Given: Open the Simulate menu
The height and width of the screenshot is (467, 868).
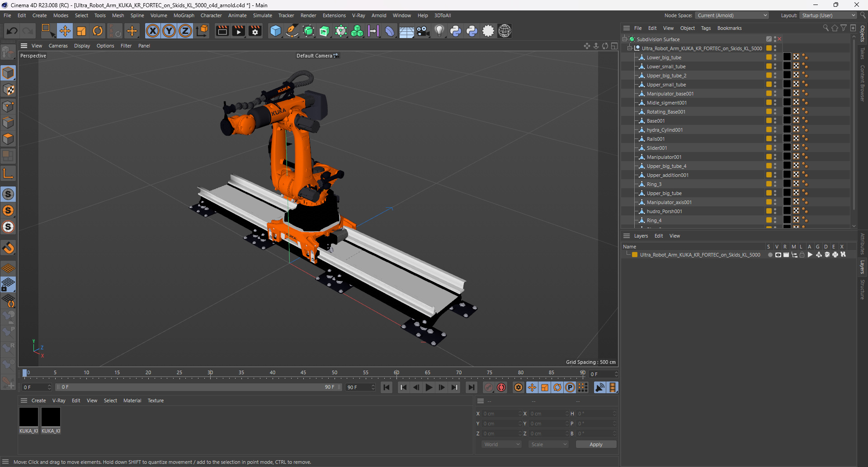Looking at the screenshot, I should [262, 15].
